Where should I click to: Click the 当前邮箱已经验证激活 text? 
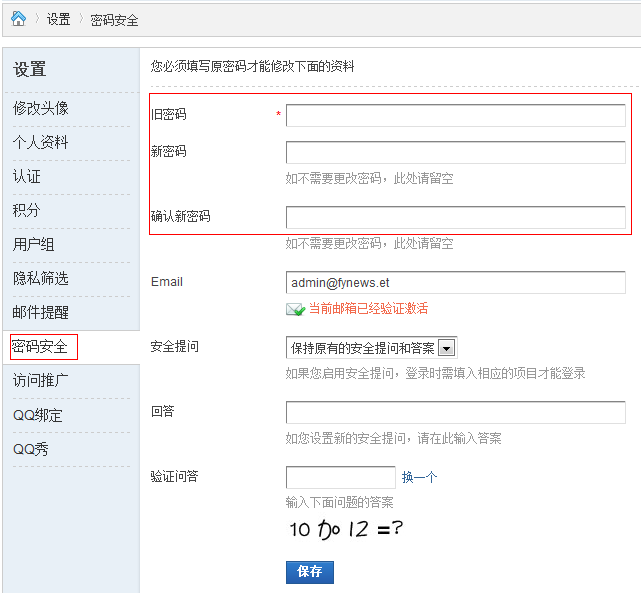[x=368, y=309]
